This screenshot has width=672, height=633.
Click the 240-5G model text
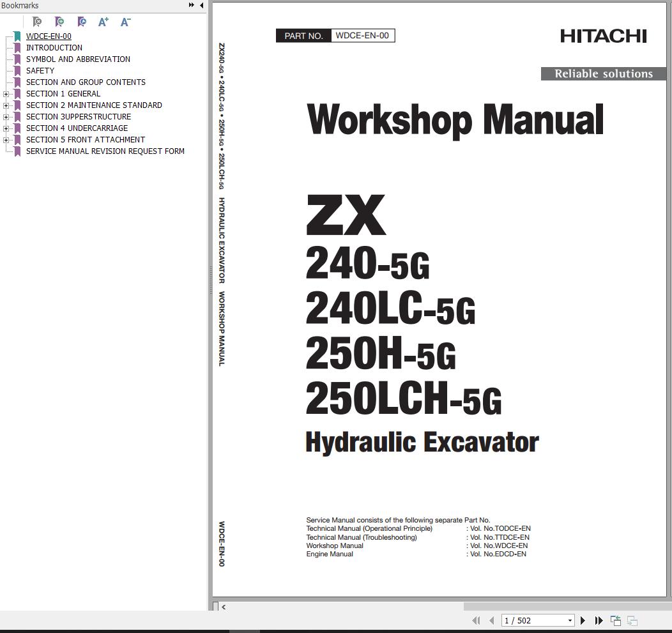367,263
